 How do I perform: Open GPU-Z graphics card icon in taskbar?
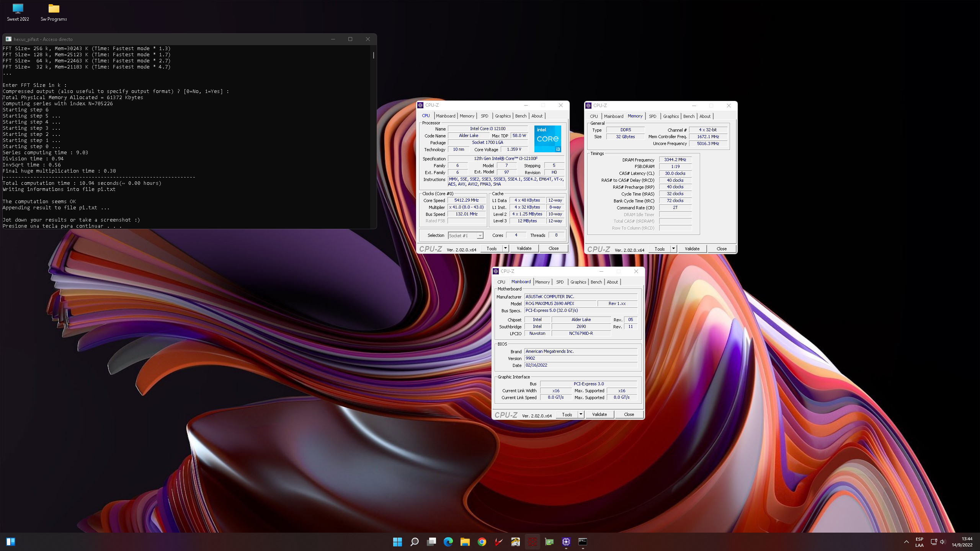tap(549, 542)
